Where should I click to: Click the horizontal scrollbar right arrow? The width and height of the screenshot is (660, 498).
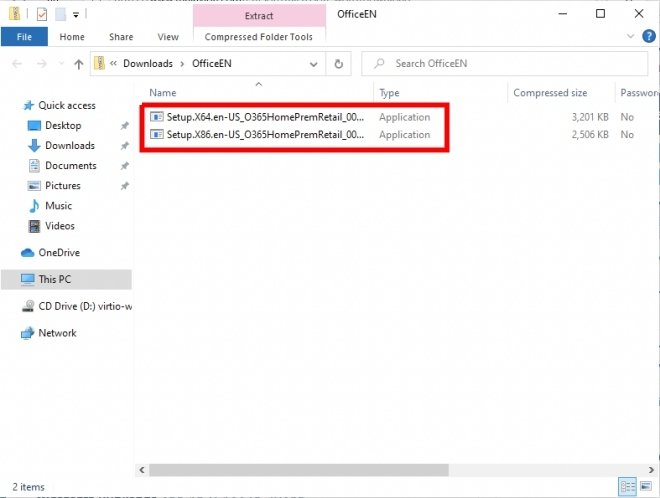[x=651, y=470]
